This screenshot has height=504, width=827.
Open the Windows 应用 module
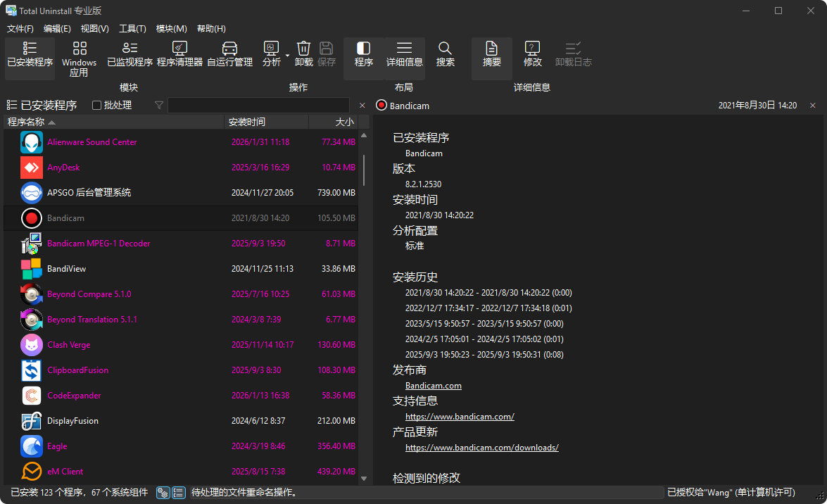pos(78,58)
